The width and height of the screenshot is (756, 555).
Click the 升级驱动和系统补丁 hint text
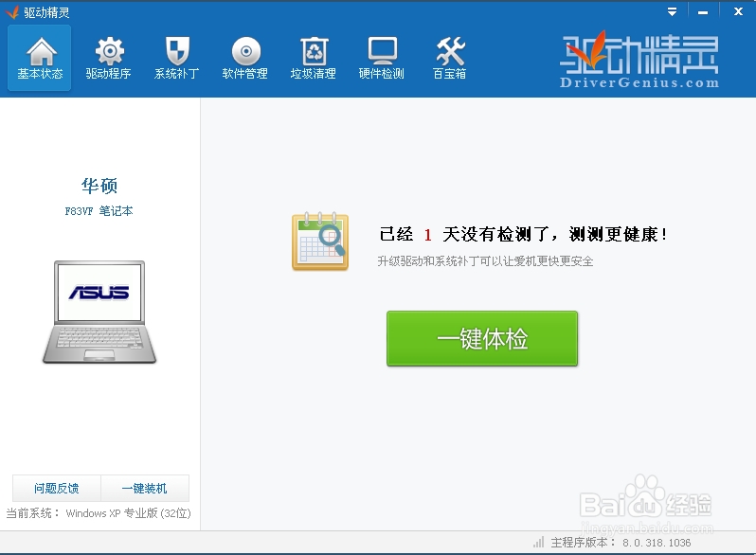(x=485, y=261)
